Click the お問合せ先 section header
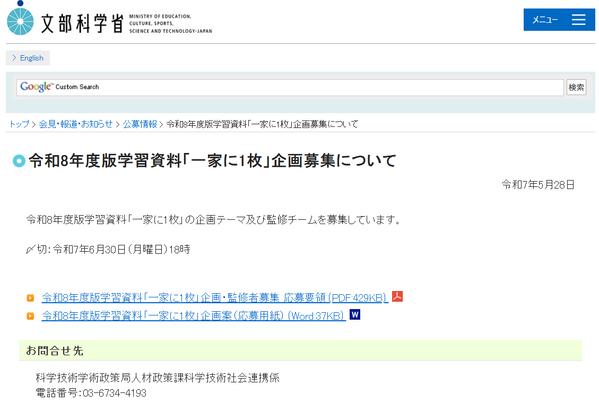 [x=300, y=350]
